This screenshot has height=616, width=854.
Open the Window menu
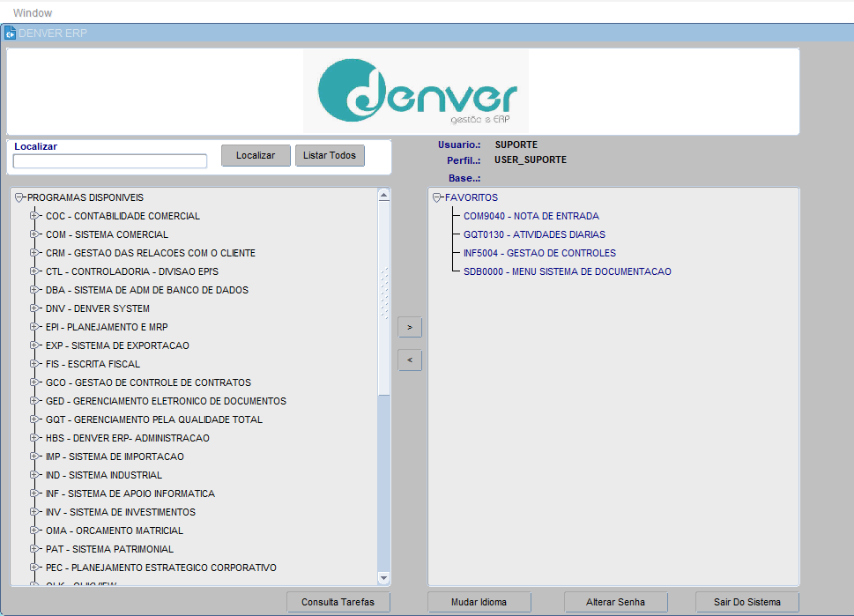click(x=33, y=12)
